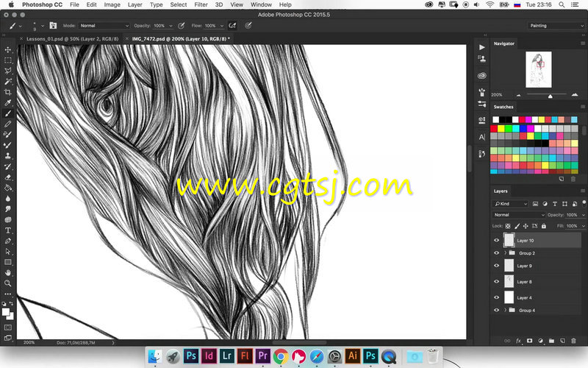Enable airbrush-style build-up

click(232, 26)
